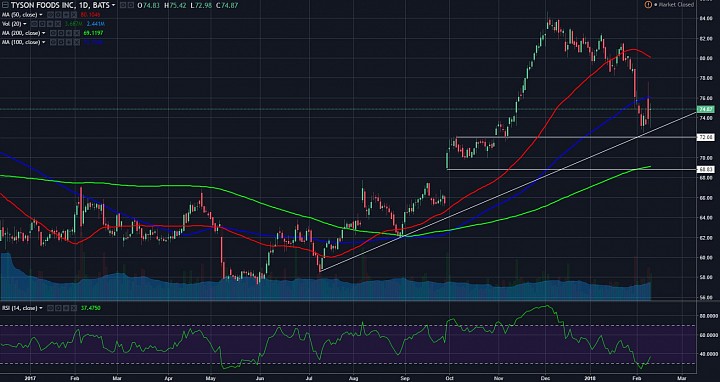Expand the MA (100, close) dropdown arrow
This screenshot has width=720, height=382.
click(44, 42)
